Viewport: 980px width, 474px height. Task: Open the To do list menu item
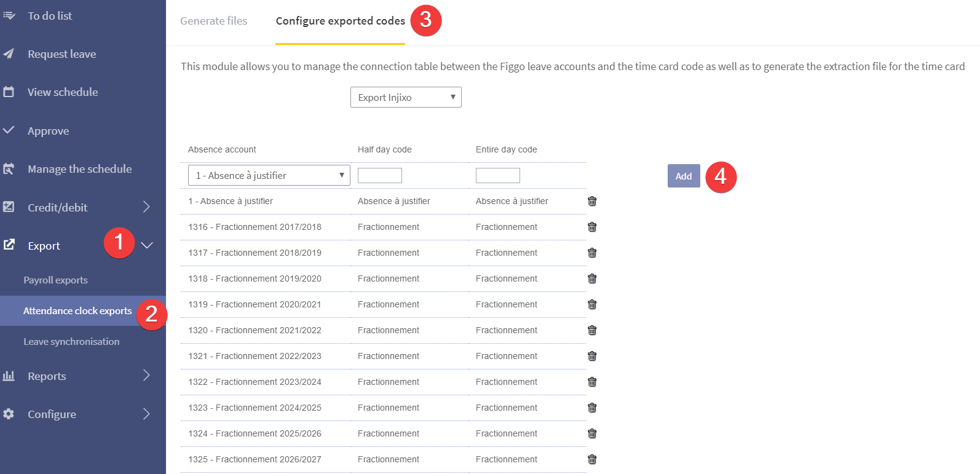coord(50,15)
